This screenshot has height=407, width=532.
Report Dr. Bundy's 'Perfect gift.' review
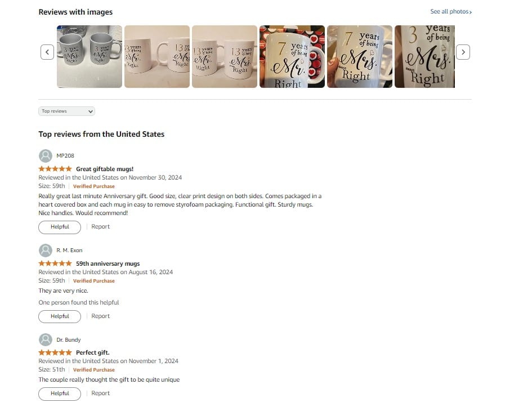pos(100,393)
